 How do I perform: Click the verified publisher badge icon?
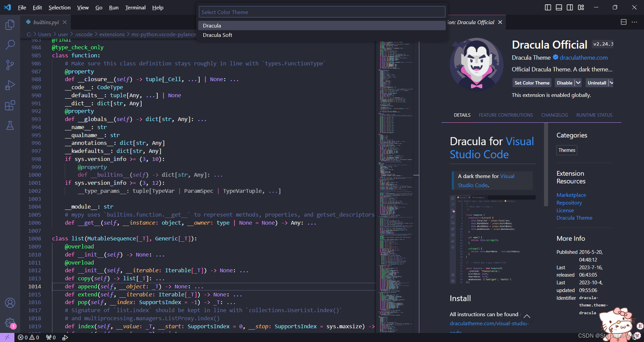coord(555,57)
